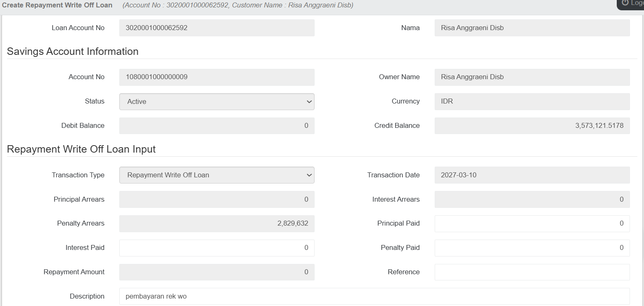Screen dimensions: 644x306
Task: Click into the Interest Paid field
Action: tap(217, 247)
